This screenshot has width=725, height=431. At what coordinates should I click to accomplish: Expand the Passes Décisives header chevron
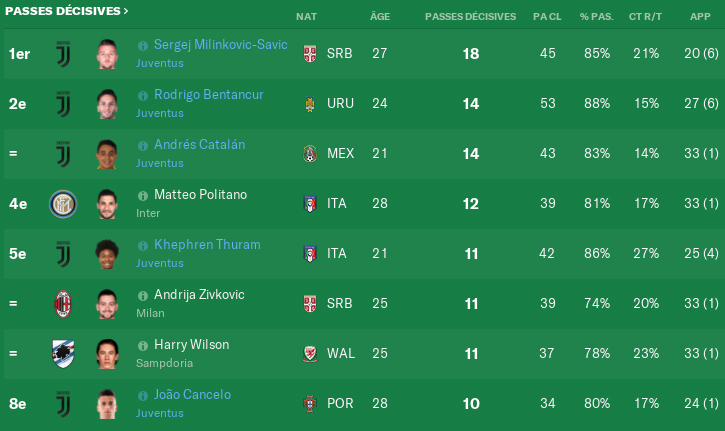[126, 11]
